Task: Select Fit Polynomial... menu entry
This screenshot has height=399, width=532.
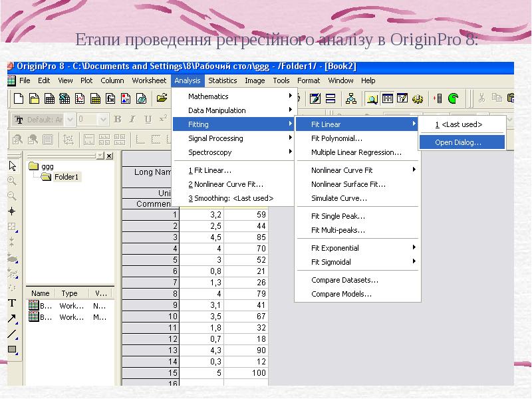Action: click(336, 138)
